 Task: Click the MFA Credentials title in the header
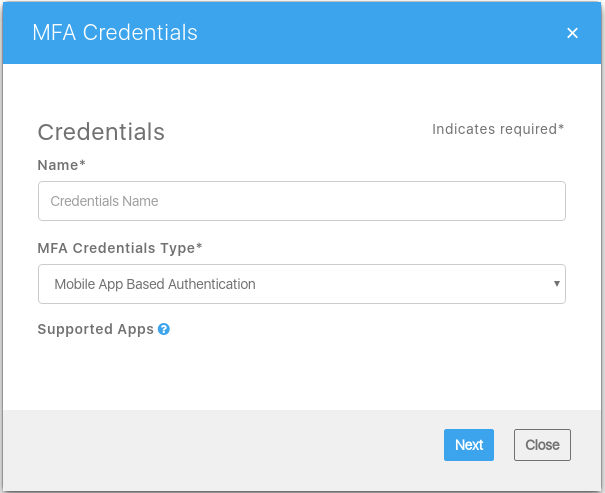click(x=115, y=32)
